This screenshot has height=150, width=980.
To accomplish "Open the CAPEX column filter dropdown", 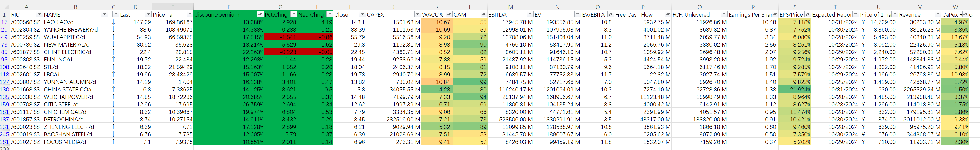I will click(x=417, y=14).
